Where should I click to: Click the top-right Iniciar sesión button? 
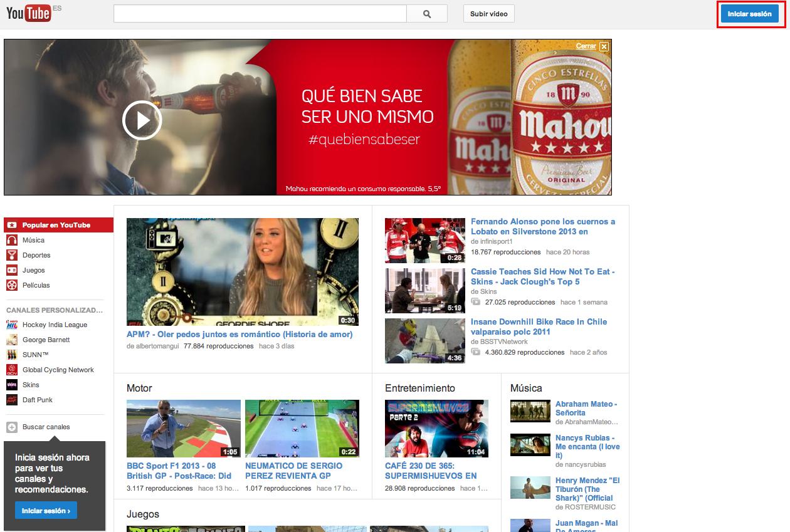(x=750, y=14)
